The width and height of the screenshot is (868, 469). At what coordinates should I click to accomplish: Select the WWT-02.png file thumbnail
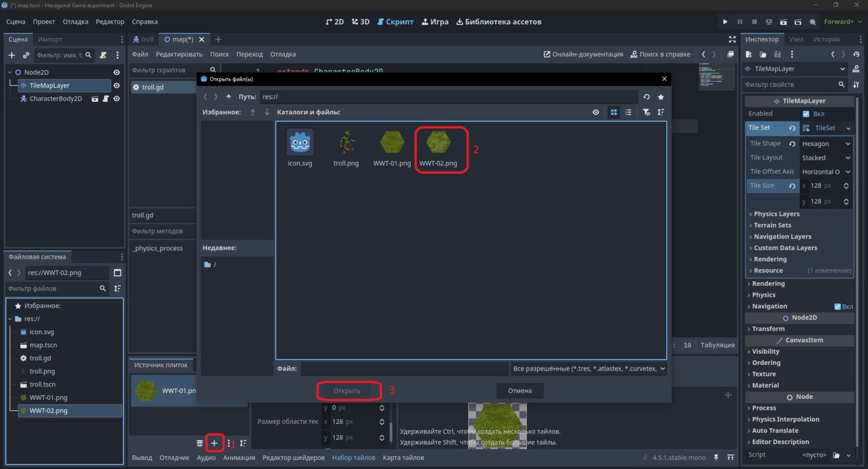[439, 149]
